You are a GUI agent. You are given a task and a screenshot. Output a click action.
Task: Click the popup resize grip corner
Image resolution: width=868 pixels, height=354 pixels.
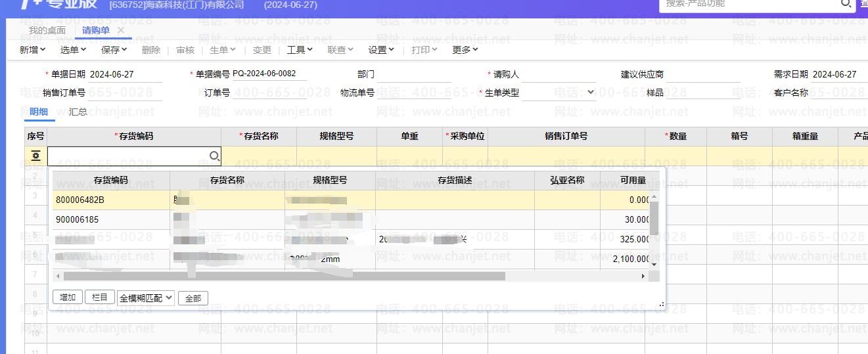pos(661,304)
